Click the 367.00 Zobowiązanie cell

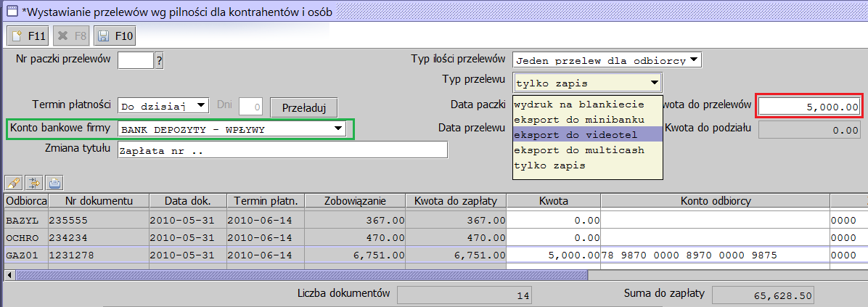355,220
